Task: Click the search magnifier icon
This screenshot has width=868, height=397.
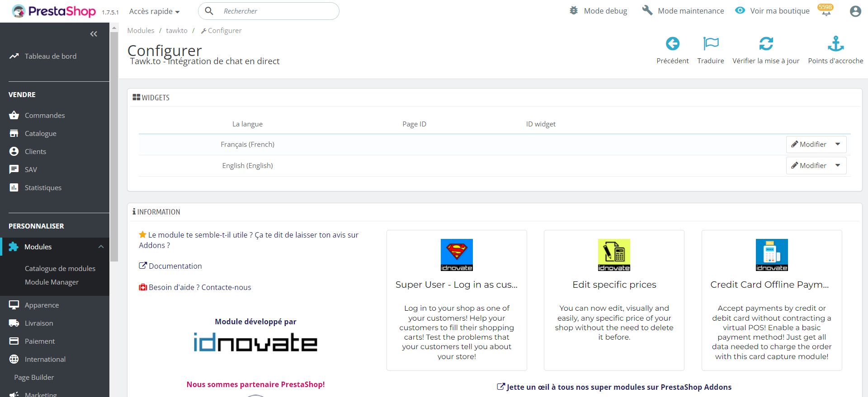Action: click(209, 11)
